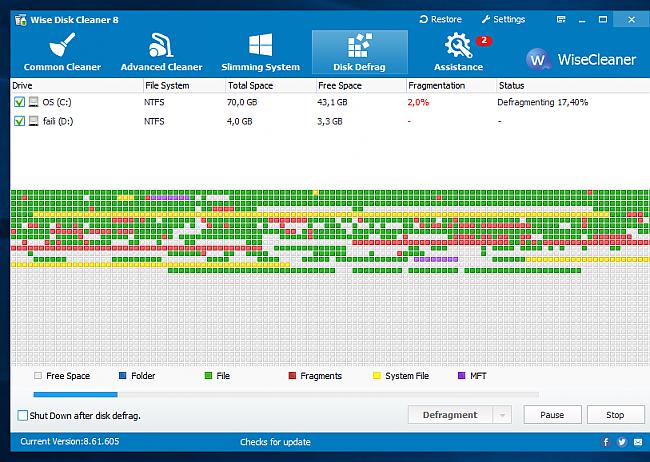Click Current Version:8.61.605 text
The width and height of the screenshot is (650, 462).
point(70,442)
